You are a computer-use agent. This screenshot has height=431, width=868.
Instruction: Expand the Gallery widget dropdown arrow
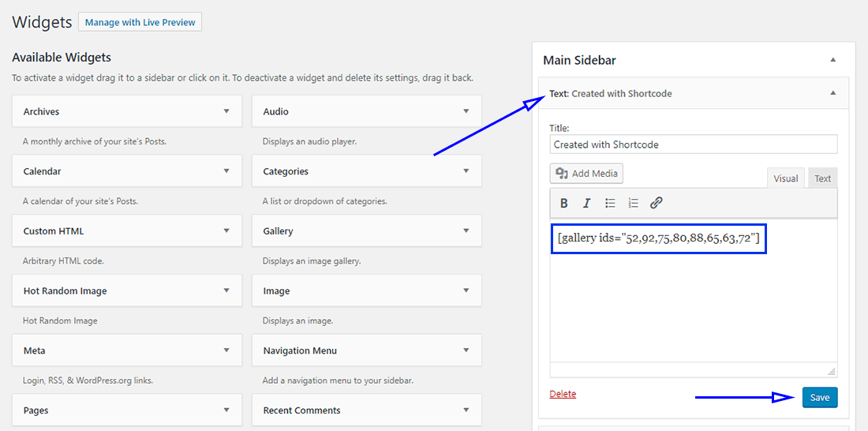point(466,231)
